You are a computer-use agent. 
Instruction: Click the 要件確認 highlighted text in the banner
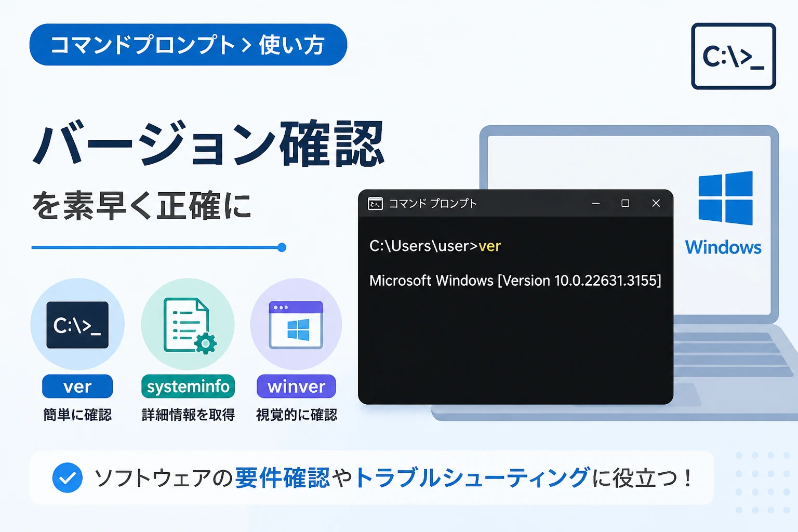282,478
